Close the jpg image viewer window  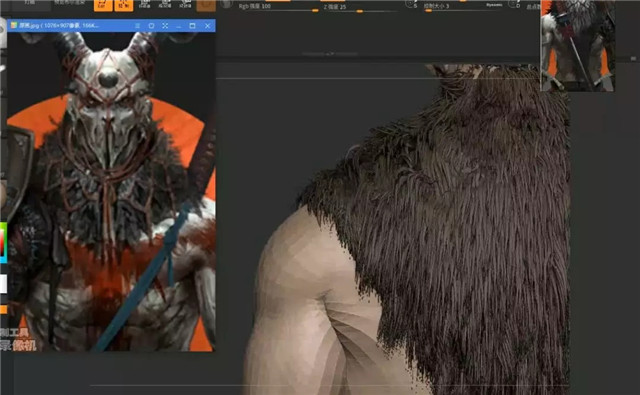pos(207,26)
